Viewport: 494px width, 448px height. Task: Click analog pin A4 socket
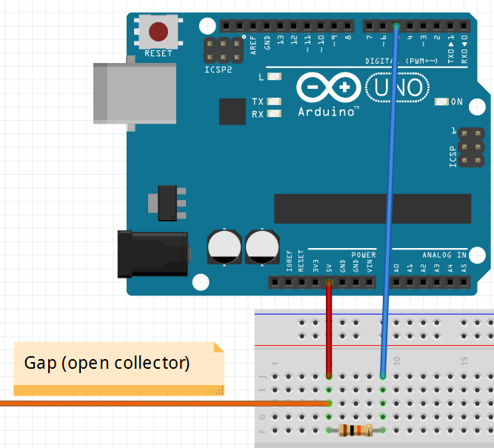450,282
